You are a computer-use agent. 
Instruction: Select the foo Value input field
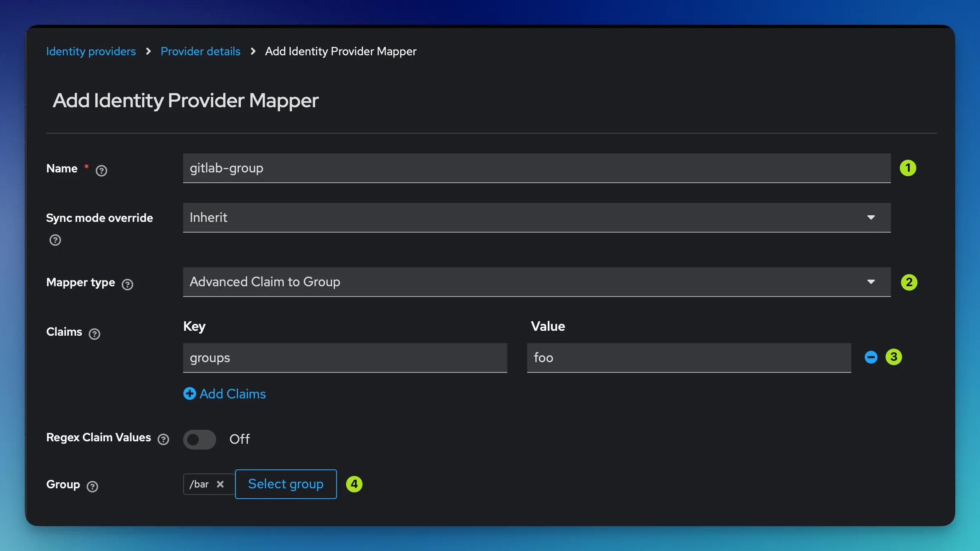[x=689, y=357]
